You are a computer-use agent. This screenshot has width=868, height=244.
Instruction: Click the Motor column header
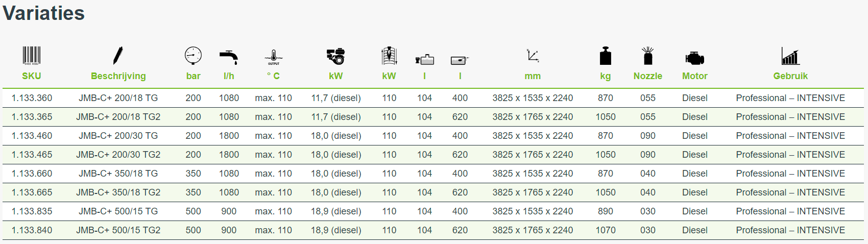tap(695, 76)
